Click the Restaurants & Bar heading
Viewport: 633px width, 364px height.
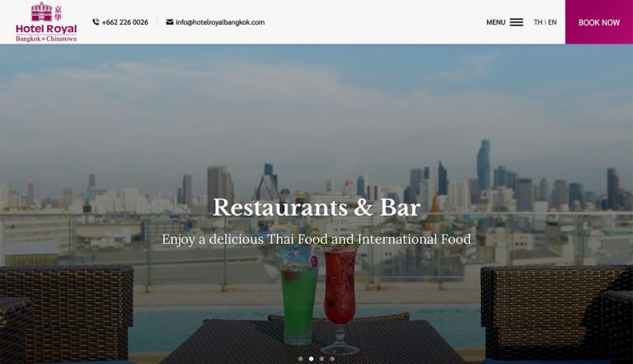tap(316, 208)
